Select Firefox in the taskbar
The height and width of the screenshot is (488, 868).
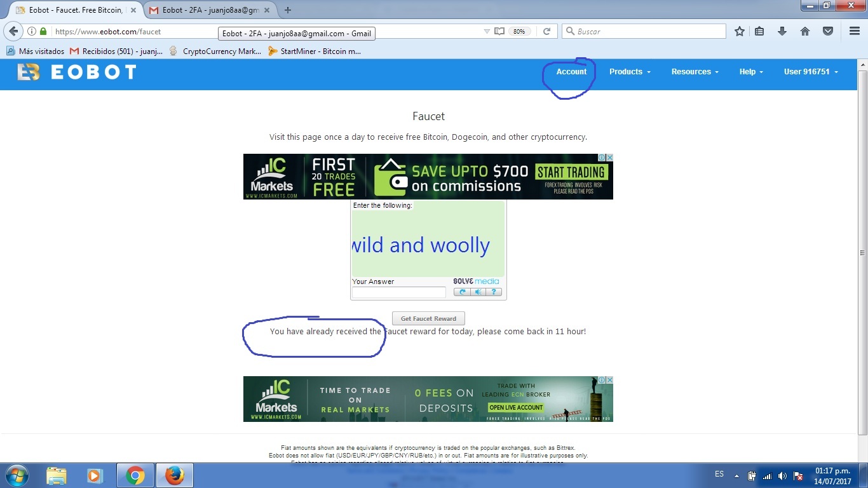coord(174,475)
